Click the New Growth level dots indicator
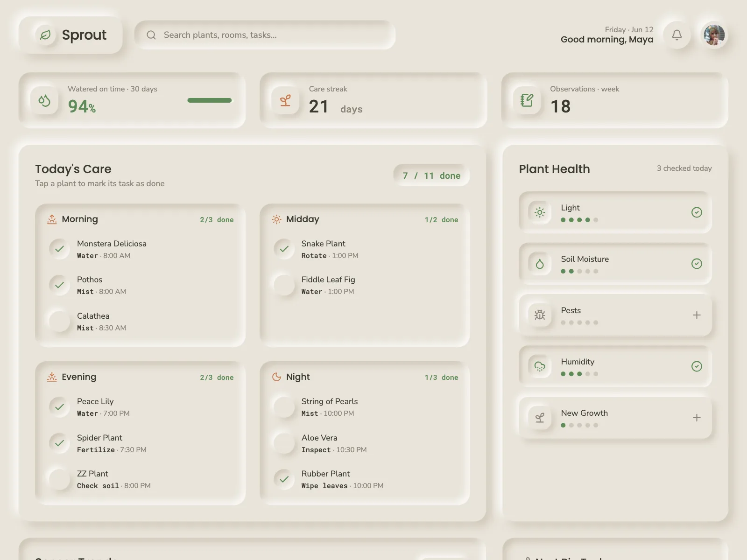 click(x=579, y=425)
